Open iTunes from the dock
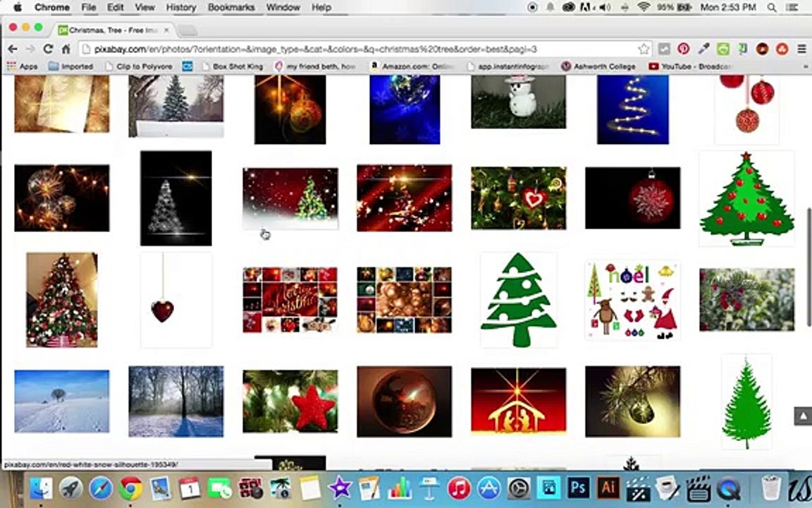Viewport: 812px width, 508px height. tap(458, 488)
